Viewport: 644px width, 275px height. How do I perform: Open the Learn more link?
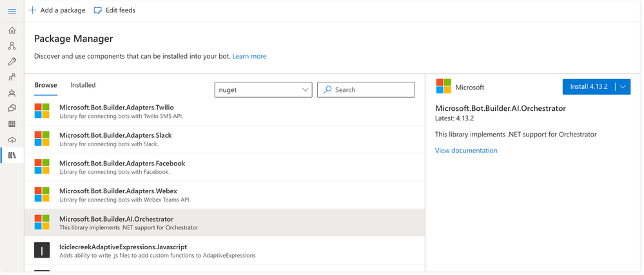click(249, 56)
